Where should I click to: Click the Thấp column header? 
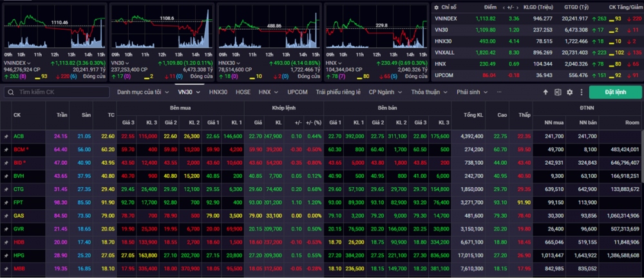tap(520, 115)
